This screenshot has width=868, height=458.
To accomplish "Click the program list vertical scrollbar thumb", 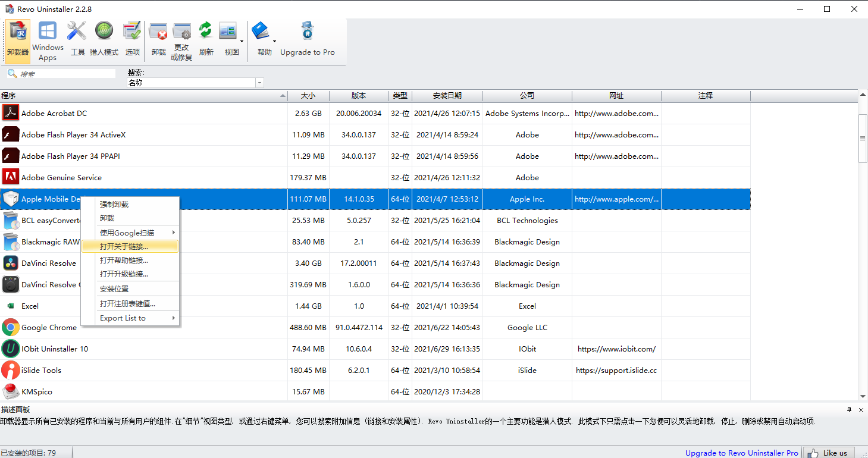I will point(863,138).
